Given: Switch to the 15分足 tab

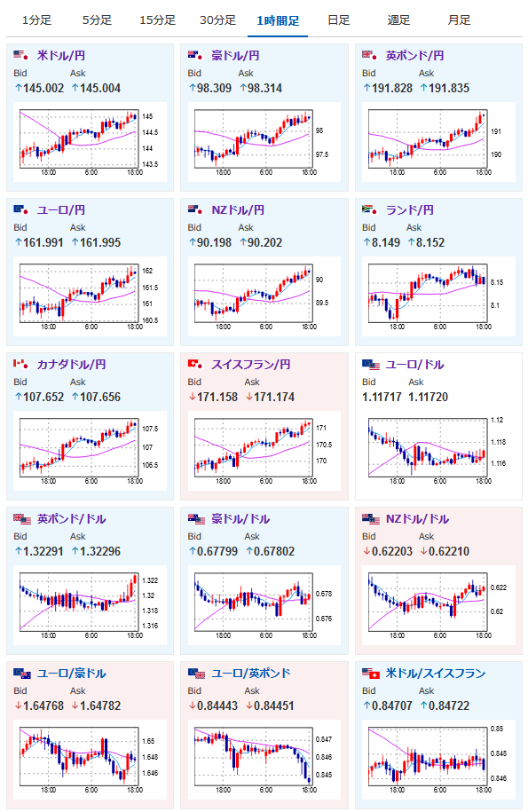Looking at the screenshot, I should (157, 20).
